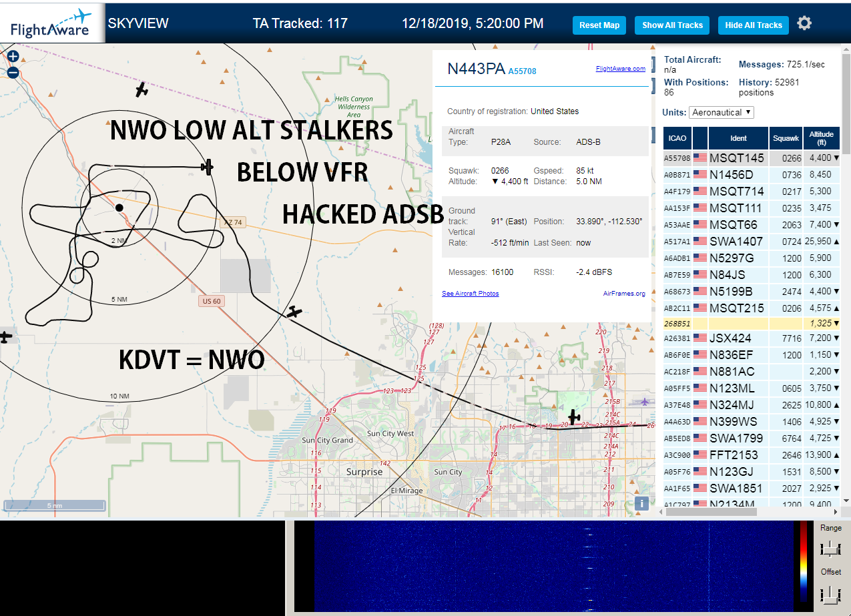Open map info 'i' button
Viewport: 851px width, 616px height.
[x=641, y=503]
